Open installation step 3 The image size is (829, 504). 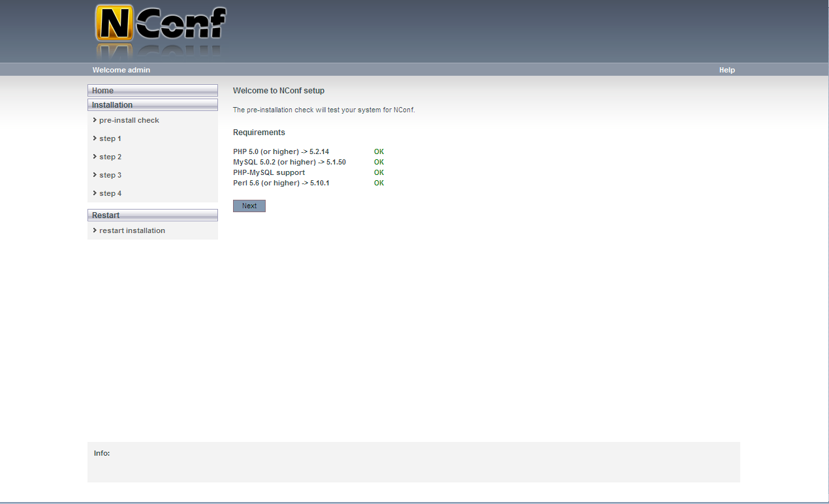pos(110,175)
